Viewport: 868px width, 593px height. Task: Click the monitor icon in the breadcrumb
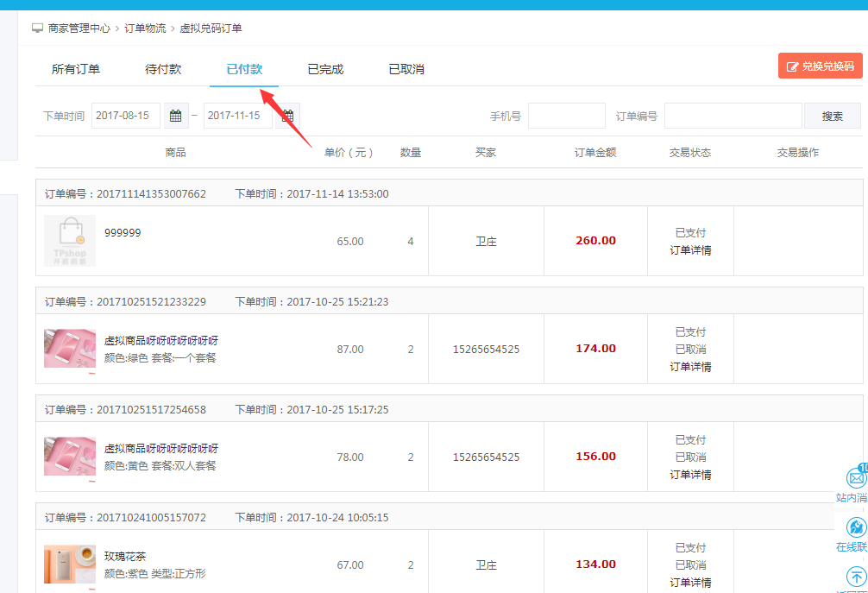[x=38, y=28]
